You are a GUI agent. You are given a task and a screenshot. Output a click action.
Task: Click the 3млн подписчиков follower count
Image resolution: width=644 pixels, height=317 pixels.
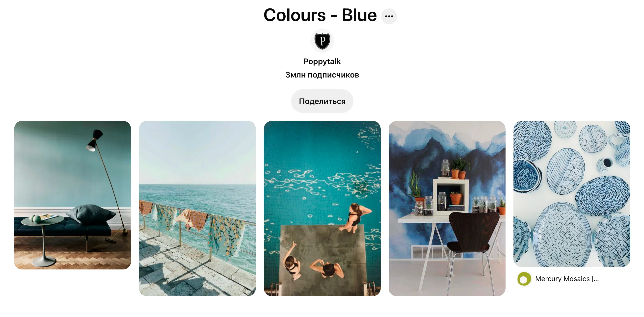[322, 75]
